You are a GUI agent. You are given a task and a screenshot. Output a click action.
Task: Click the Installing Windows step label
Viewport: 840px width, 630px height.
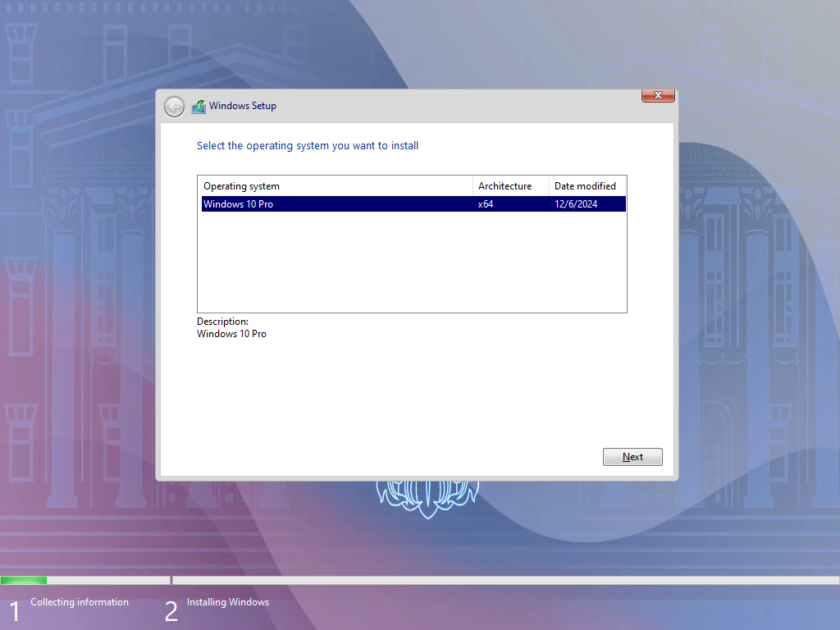pyautogui.click(x=228, y=602)
